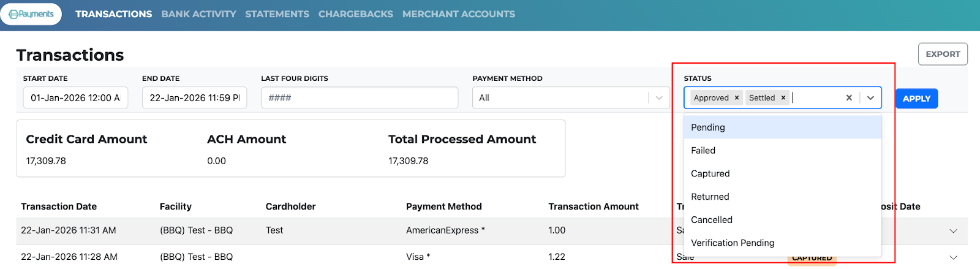Select Pending status option
The image size is (980, 269).
pyautogui.click(x=708, y=127)
